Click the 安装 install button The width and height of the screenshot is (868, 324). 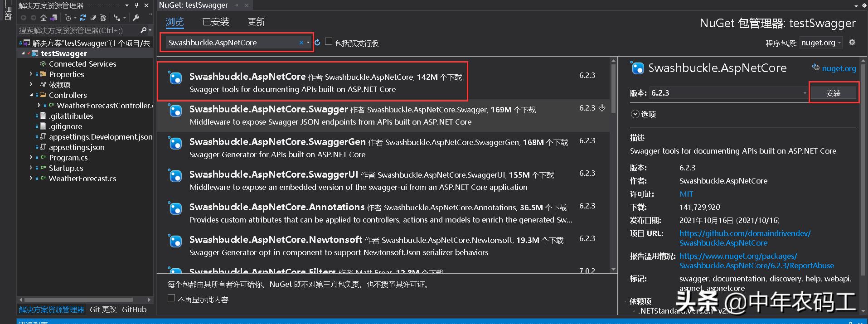833,93
